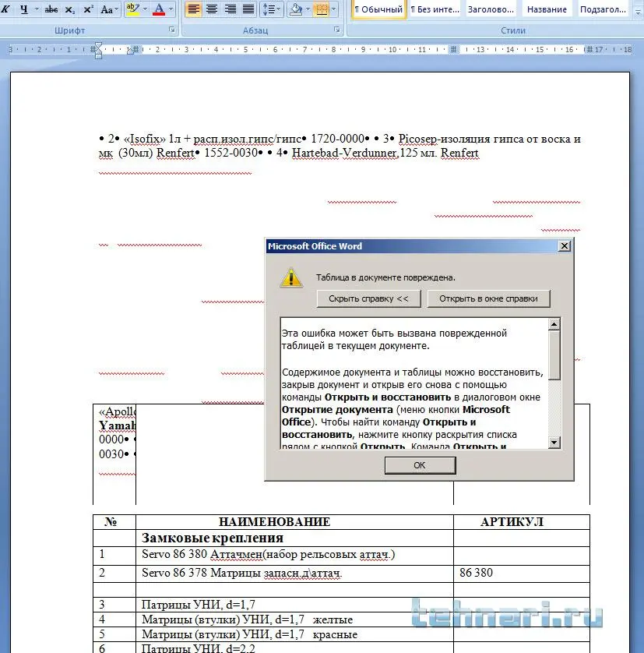Viewport: 644px width, 653px height.
Task: Click help text scroll down arrow
Action: tap(554, 443)
